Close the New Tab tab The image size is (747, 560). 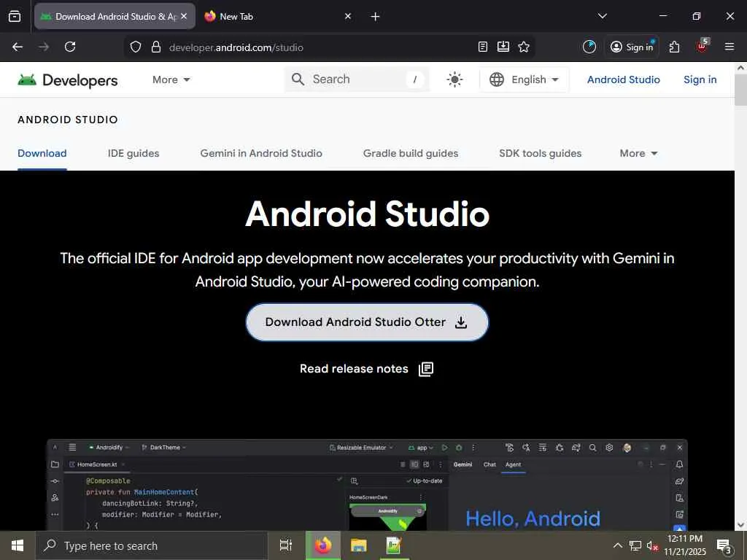coord(348,16)
